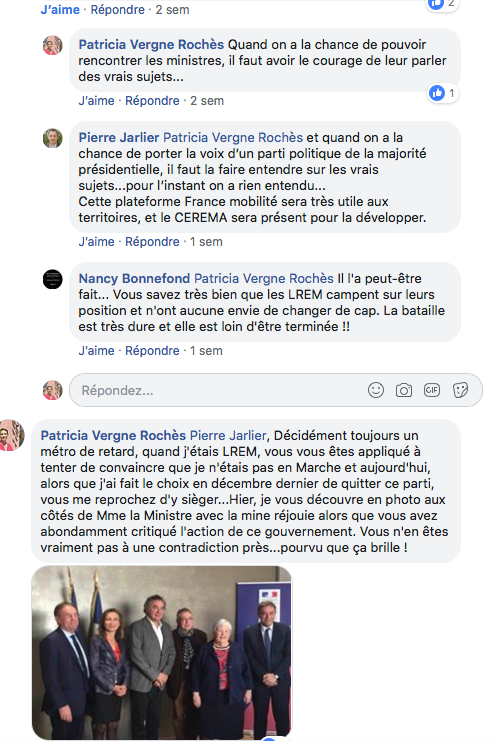Reply to Nancy Bonnefond's comment via Répondre
The width and height of the screenshot is (495, 741).
(x=152, y=351)
